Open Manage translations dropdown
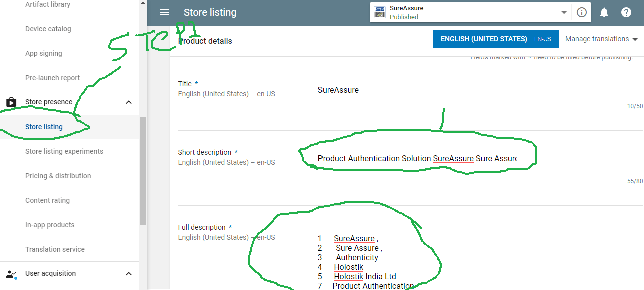 click(x=601, y=39)
